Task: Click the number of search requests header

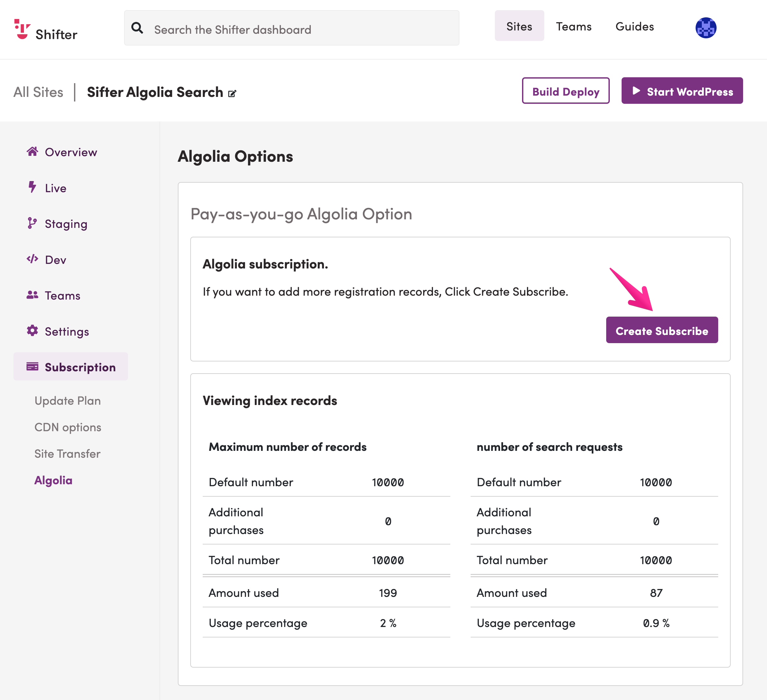Action: click(550, 447)
